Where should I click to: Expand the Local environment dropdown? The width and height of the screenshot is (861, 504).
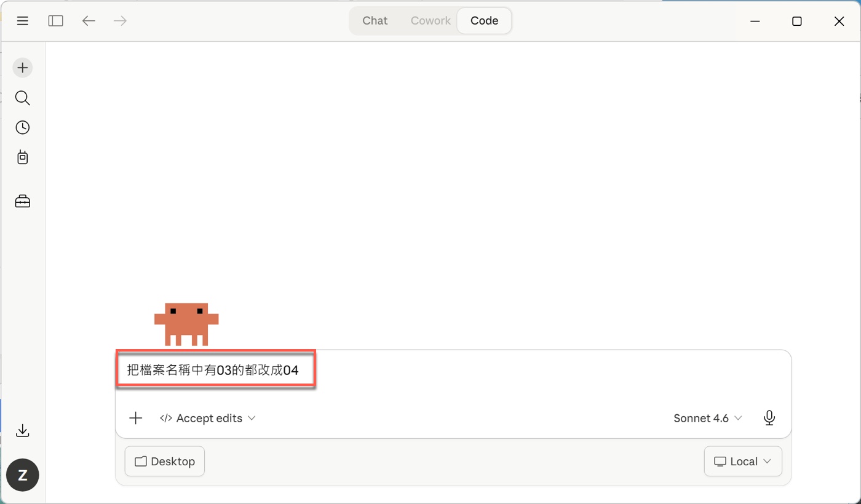point(742,462)
